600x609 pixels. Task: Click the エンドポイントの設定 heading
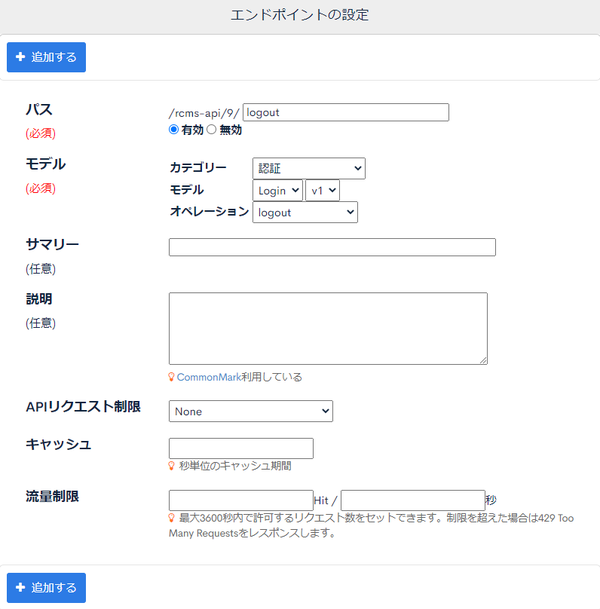[300, 15]
